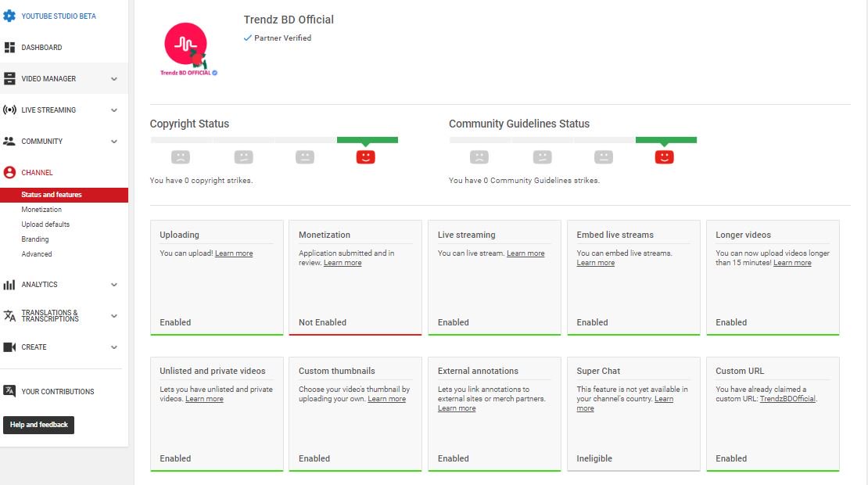
Task: Click the green Community Guidelines status bar
Action: click(666, 140)
